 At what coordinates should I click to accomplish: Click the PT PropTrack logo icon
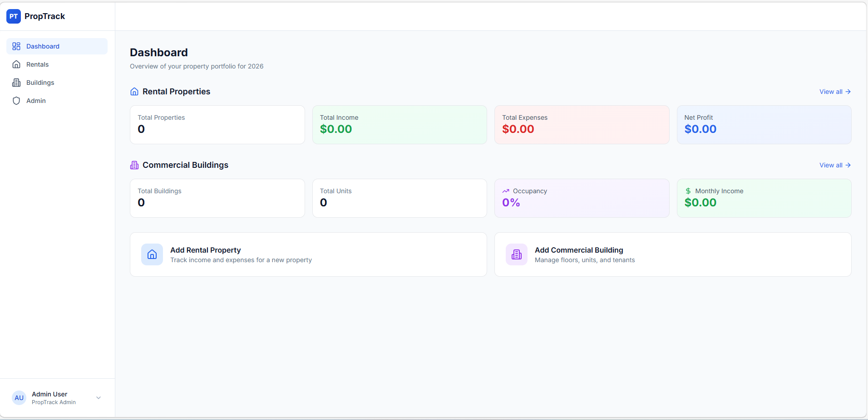(x=14, y=16)
